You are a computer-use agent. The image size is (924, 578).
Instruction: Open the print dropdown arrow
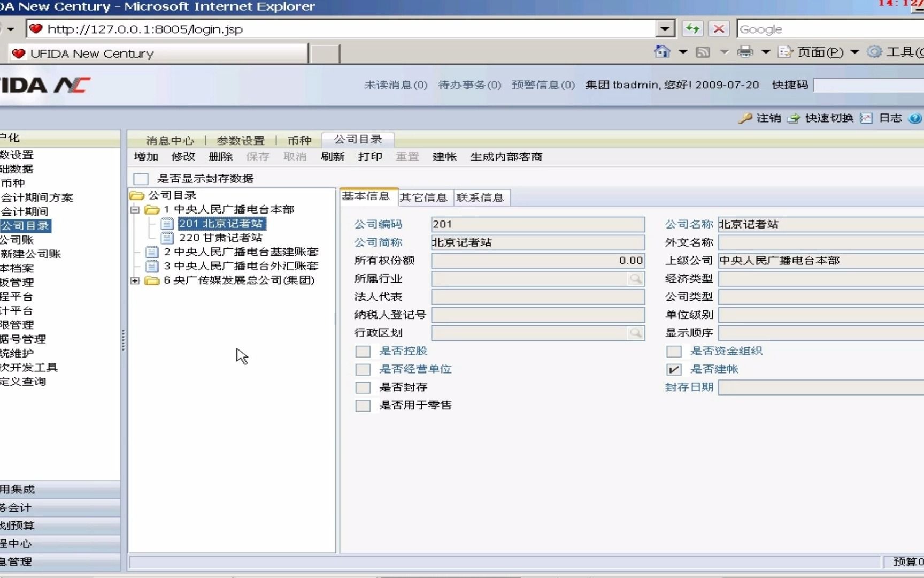tap(766, 52)
